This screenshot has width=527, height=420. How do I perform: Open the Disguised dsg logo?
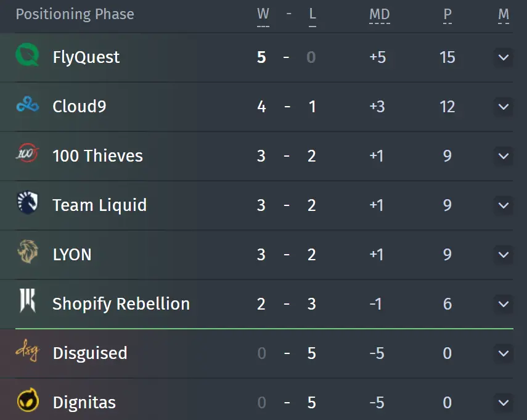(x=28, y=350)
